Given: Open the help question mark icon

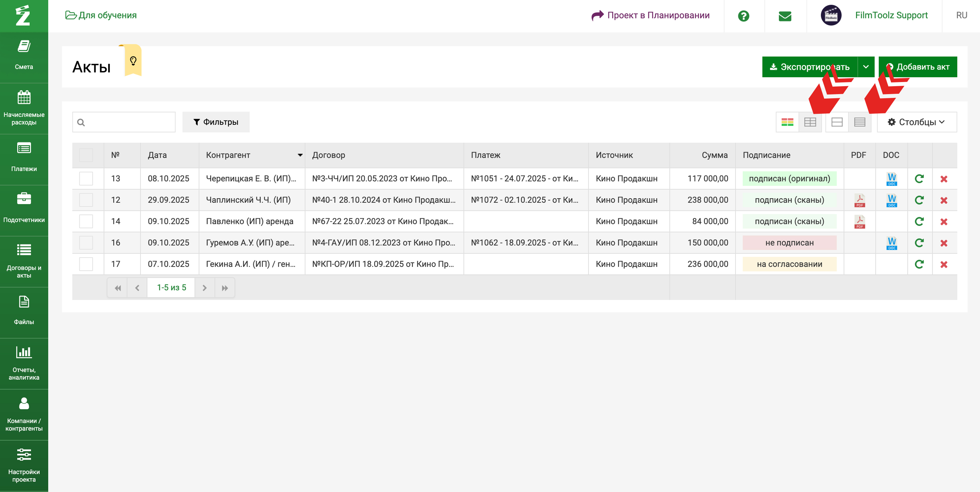Looking at the screenshot, I should pyautogui.click(x=743, y=16).
